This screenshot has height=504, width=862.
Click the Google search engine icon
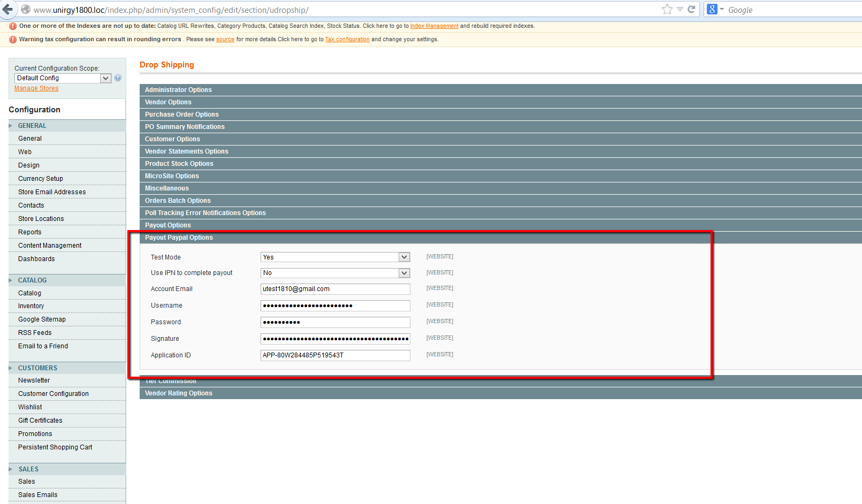[712, 9]
